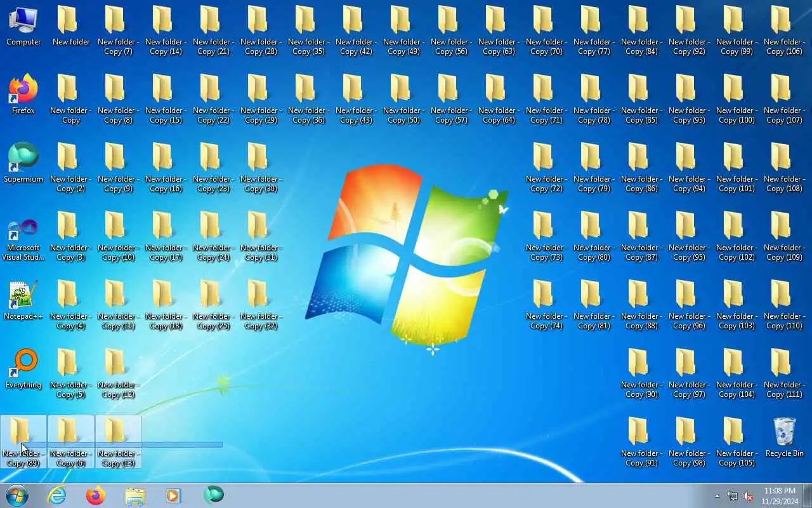Select the folder 'New folder - Copy (43)'
This screenshot has height=508, width=812.
click(x=357, y=99)
